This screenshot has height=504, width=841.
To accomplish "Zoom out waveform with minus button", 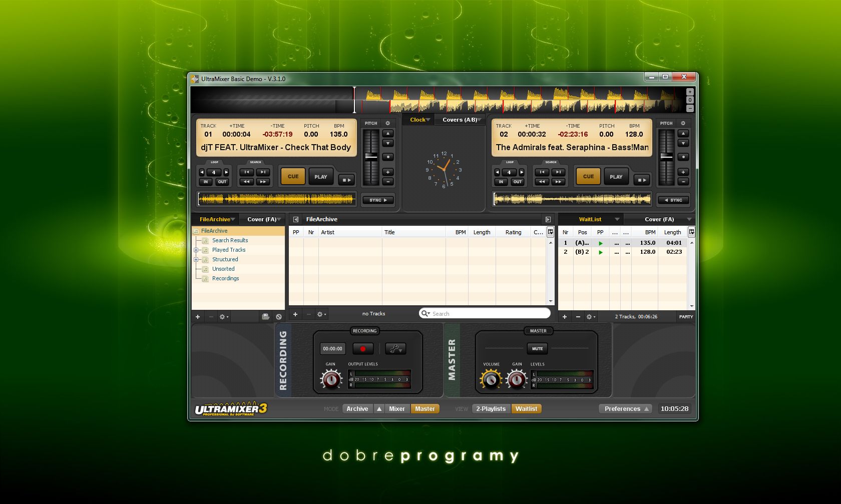I will pyautogui.click(x=690, y=108).
